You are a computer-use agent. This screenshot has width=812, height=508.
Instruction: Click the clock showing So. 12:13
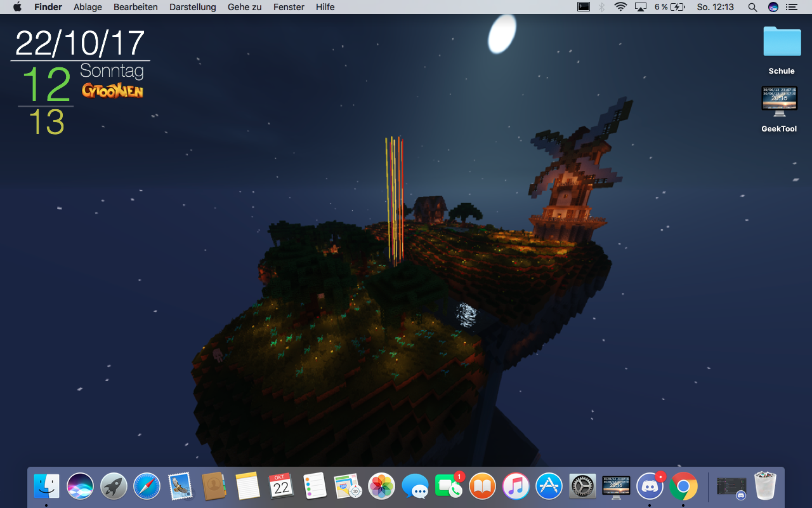pyautogui.click(x=715, y=7)
